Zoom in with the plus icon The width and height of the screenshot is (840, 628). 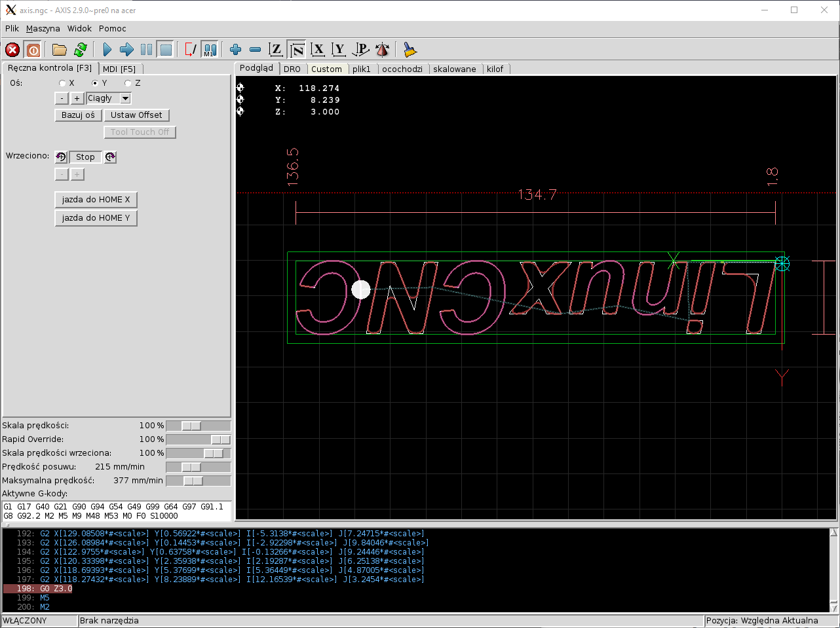[236, 50]
